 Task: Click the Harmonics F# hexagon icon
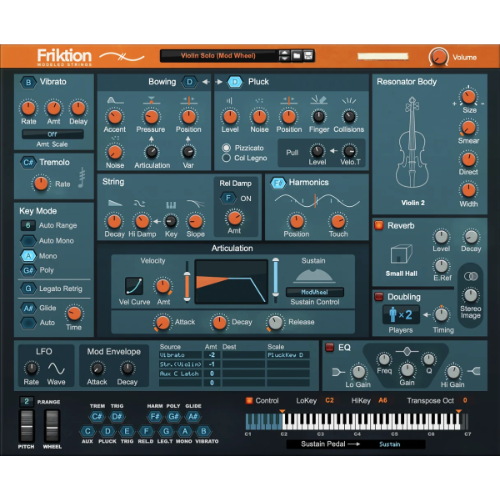pos(278,183)
